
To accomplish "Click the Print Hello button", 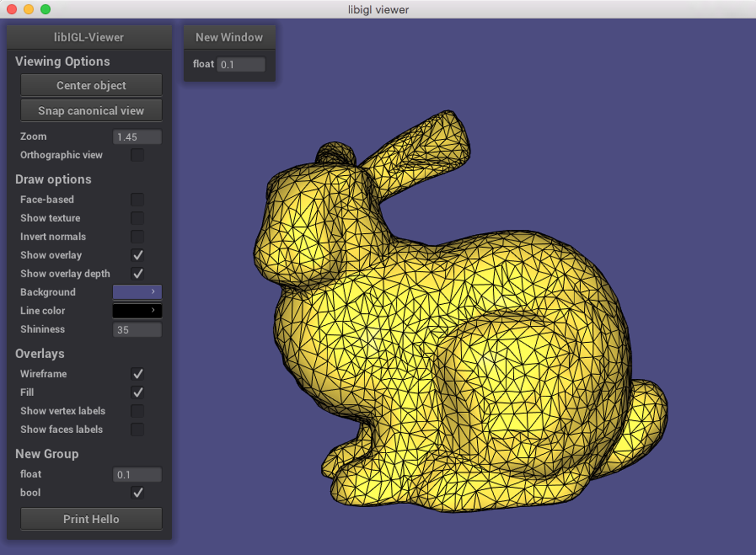I will tap(91, 519).
